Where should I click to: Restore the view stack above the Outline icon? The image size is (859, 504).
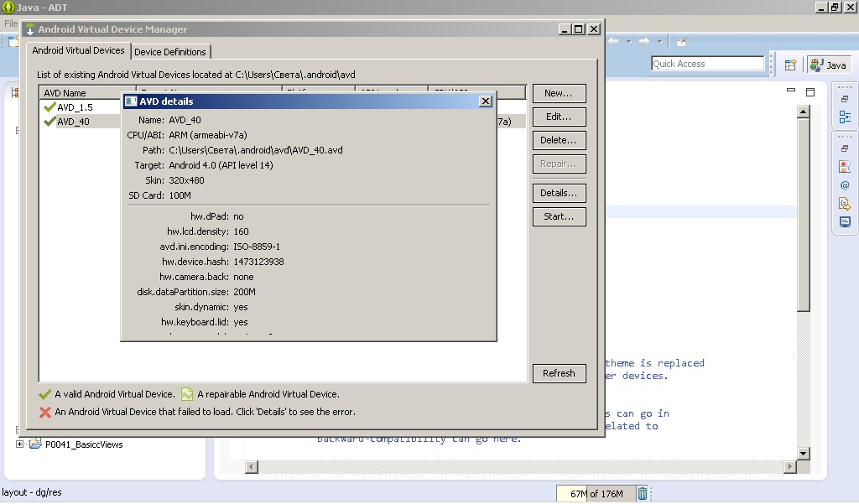pyautogui.click(x=845, y=99)
